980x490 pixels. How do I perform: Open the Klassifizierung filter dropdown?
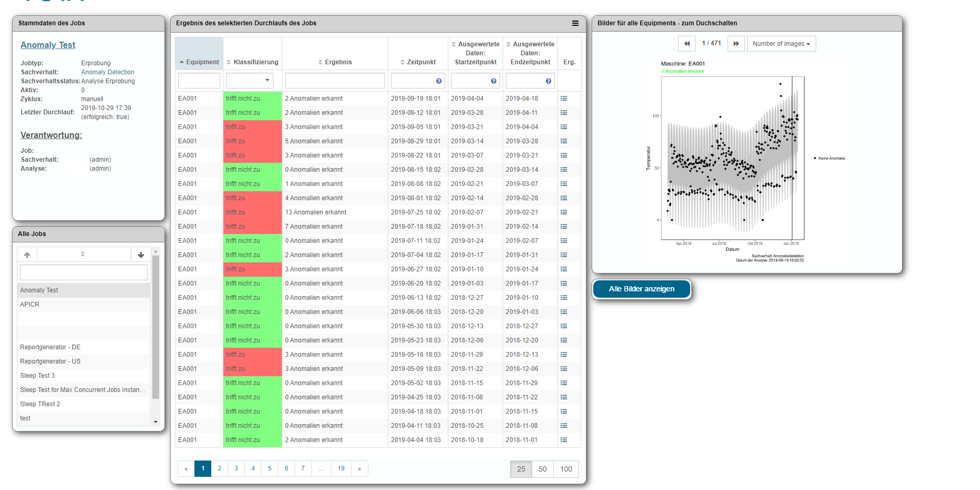250,81
